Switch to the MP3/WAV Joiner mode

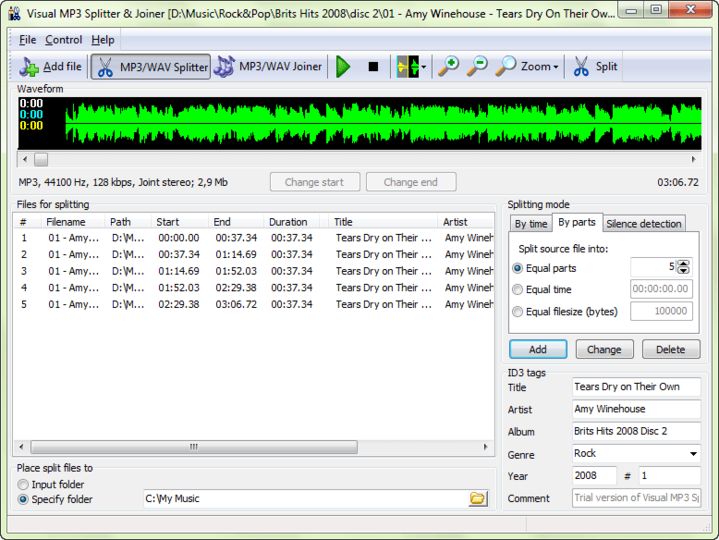tap(269, 67)
